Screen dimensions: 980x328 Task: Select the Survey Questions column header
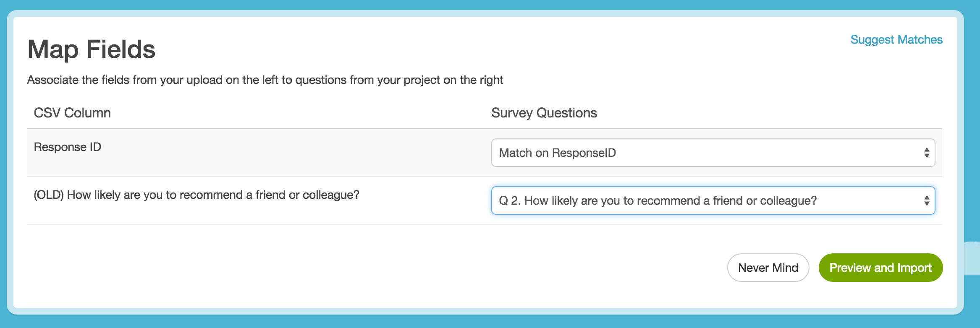click(x=544, y=113)
